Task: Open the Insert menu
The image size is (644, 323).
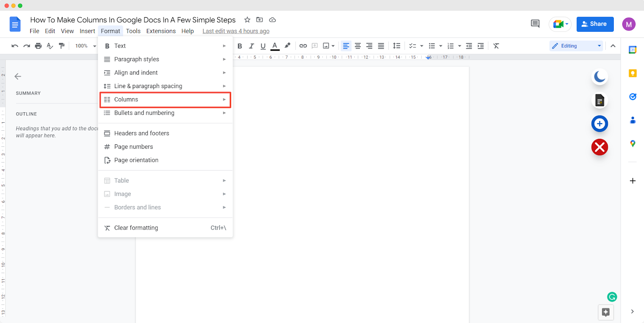Action: (87, 31)
